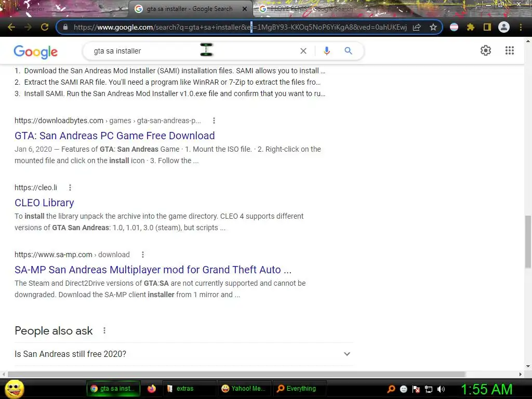This screenshot has height=399, width=532.
Task: Open the 'Everything' taskbar window
Action: tap(299, 389)
